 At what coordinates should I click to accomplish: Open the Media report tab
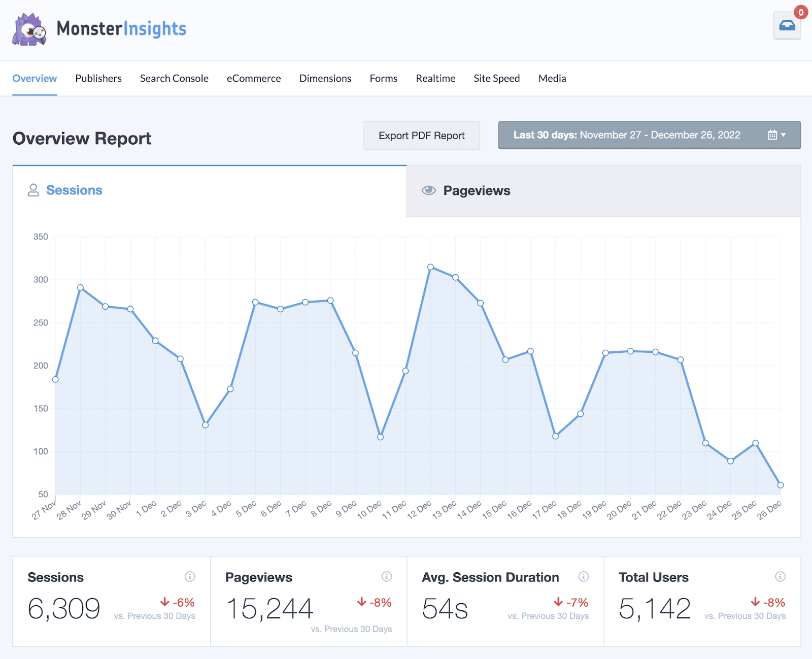coord(552,78)
